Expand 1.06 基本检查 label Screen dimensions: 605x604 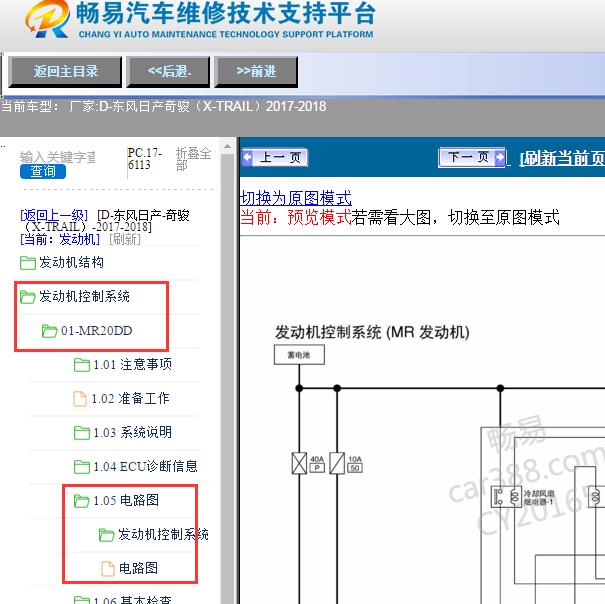point(133,599)
